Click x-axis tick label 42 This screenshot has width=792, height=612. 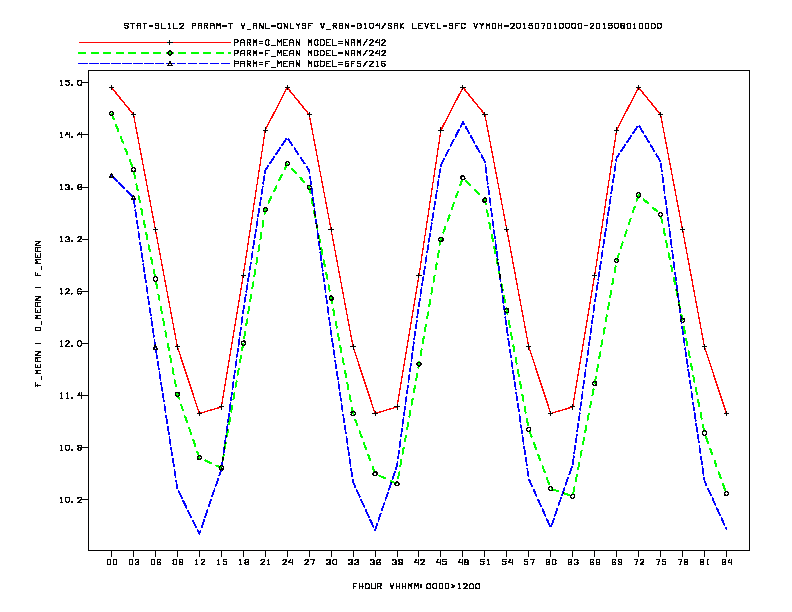pyautogui.click(x=419, y=562)
